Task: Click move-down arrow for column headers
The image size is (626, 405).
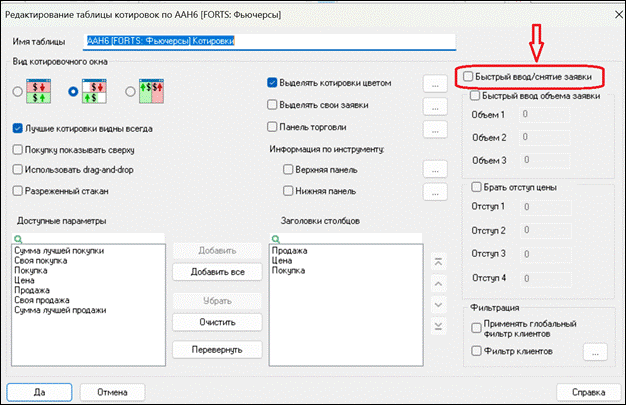Action: pyautogui.click(x=436, y=304)
